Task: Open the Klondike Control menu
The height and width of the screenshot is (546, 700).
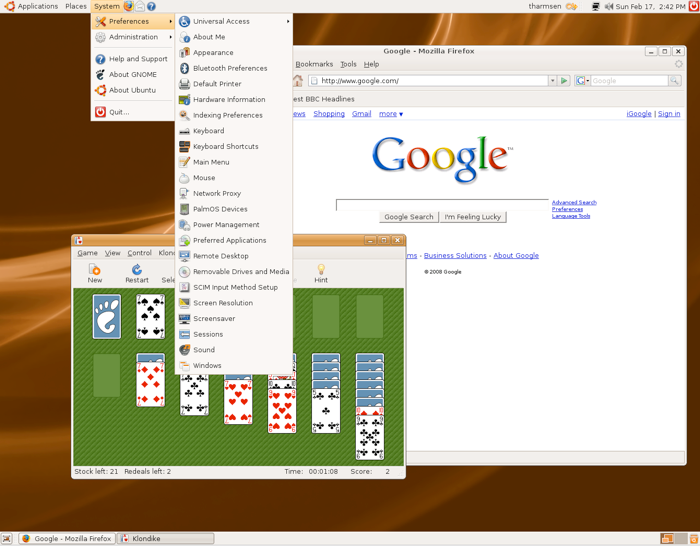Action: point(139,253)
